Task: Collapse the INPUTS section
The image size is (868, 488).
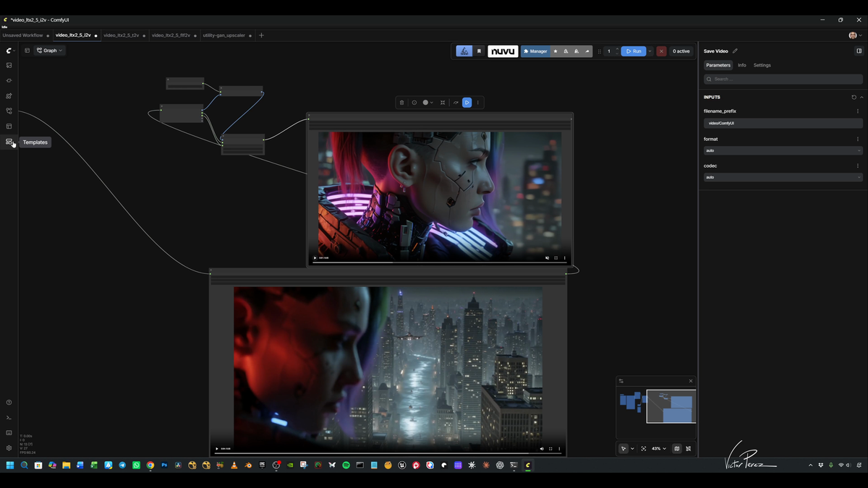Action: [x=861, y=97]
